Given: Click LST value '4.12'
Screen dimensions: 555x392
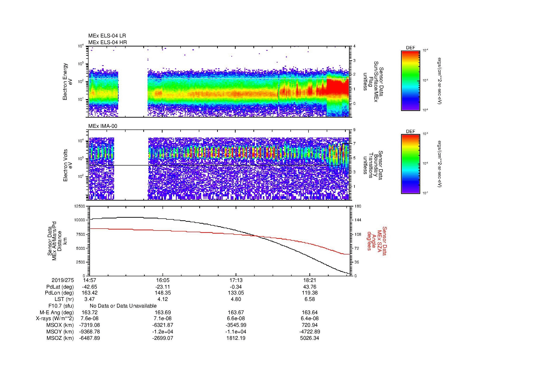Looking at the screenshot, I should click(x=163, y=299).
